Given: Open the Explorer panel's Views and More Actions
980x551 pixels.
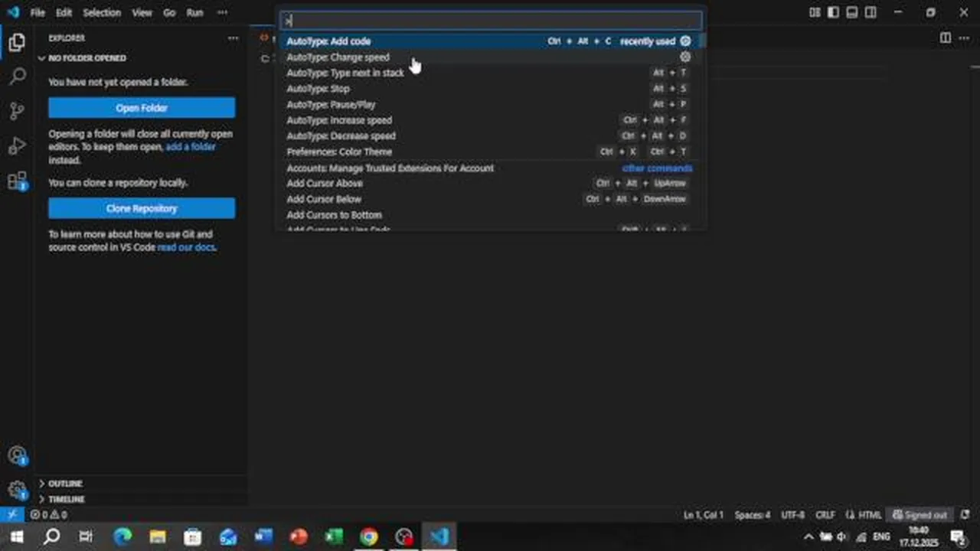Looking at the screenshot, I should 233,37.
